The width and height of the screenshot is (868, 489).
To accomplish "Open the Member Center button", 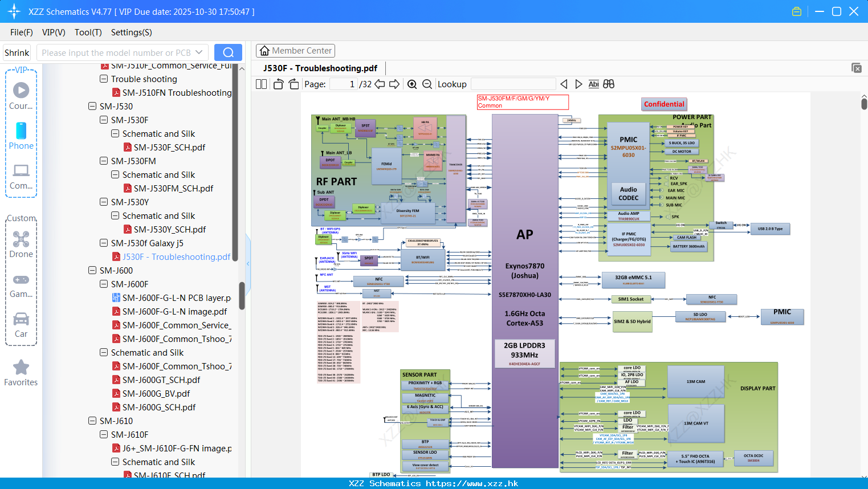I will tap(295, 51).
